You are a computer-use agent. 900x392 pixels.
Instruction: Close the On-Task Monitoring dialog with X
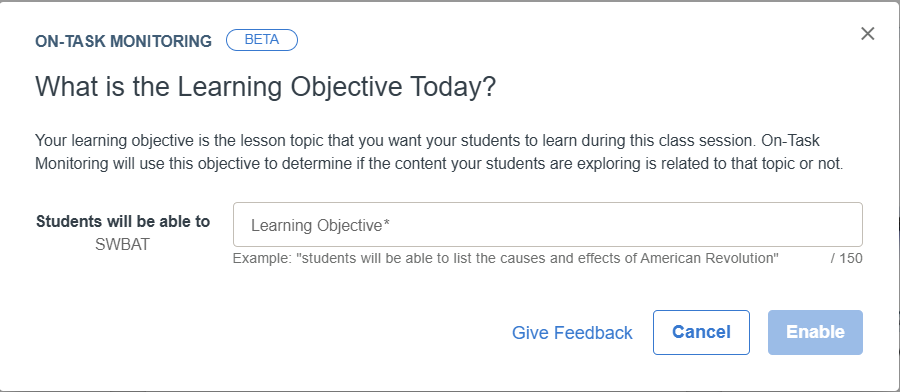867,34
